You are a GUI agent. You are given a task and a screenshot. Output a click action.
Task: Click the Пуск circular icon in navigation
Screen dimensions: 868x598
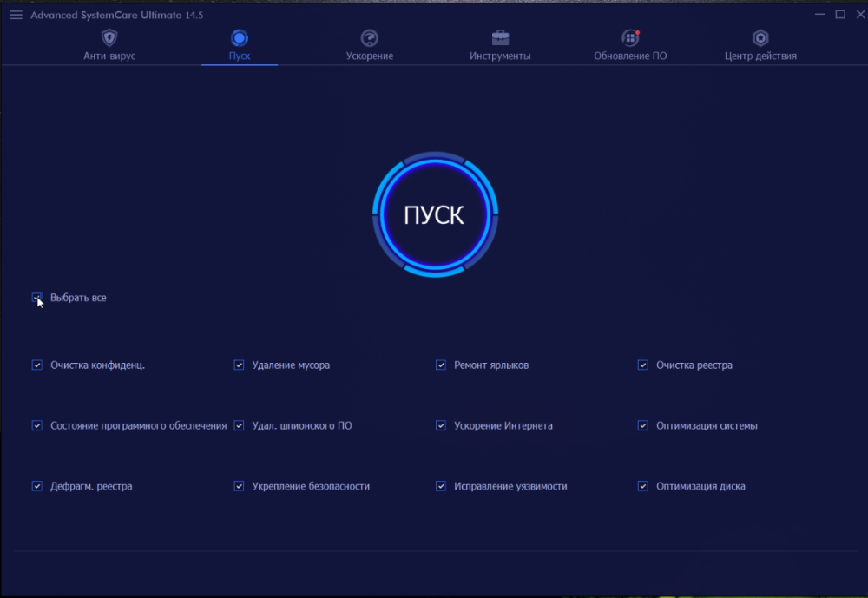[240, 37]
